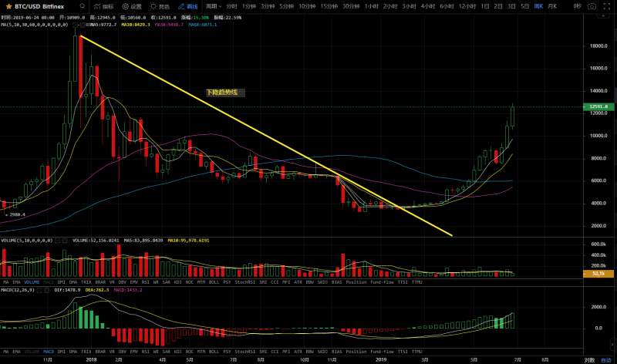Switch theme with 亮色 icon
The width and height of the screenshot is (617, 364).
pos(158,6)
